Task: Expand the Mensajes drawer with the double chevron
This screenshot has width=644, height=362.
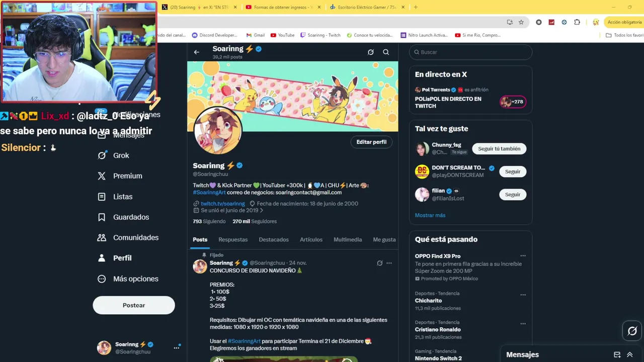Action: pyautogui.click(x=629, y=354)
